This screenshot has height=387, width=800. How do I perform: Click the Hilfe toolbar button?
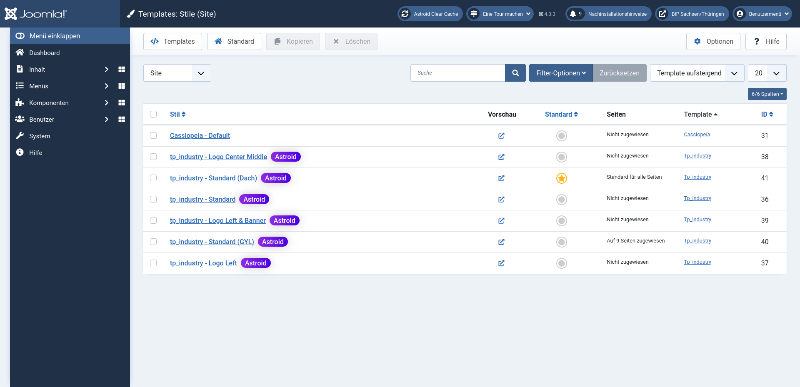click(766, 41)
